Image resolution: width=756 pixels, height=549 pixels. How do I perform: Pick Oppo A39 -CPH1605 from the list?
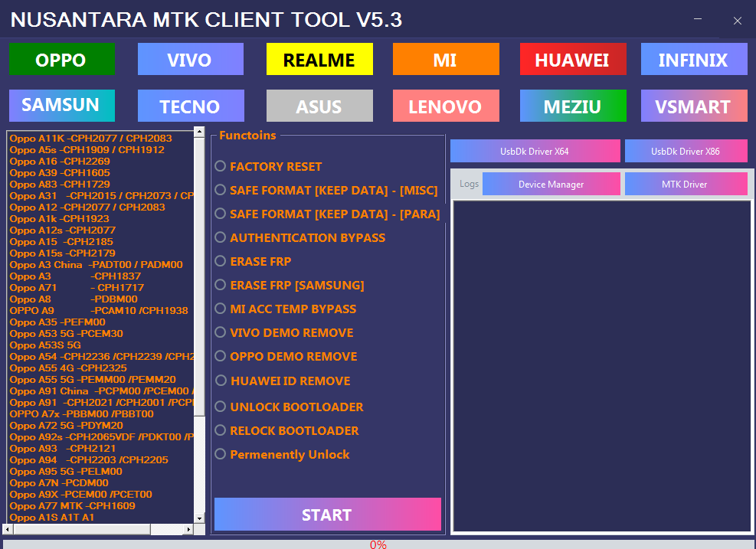coord(60,173)
